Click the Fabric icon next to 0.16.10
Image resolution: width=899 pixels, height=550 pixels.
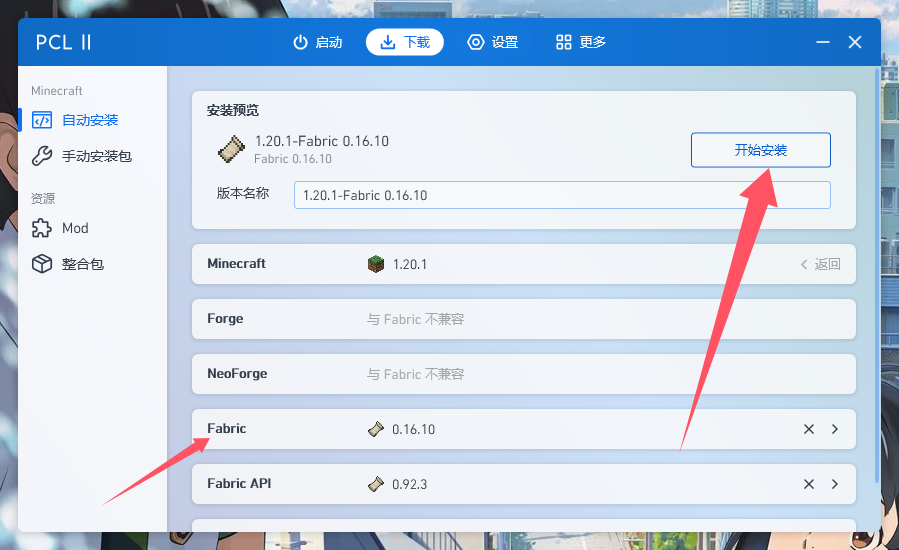tap(376, 429)
